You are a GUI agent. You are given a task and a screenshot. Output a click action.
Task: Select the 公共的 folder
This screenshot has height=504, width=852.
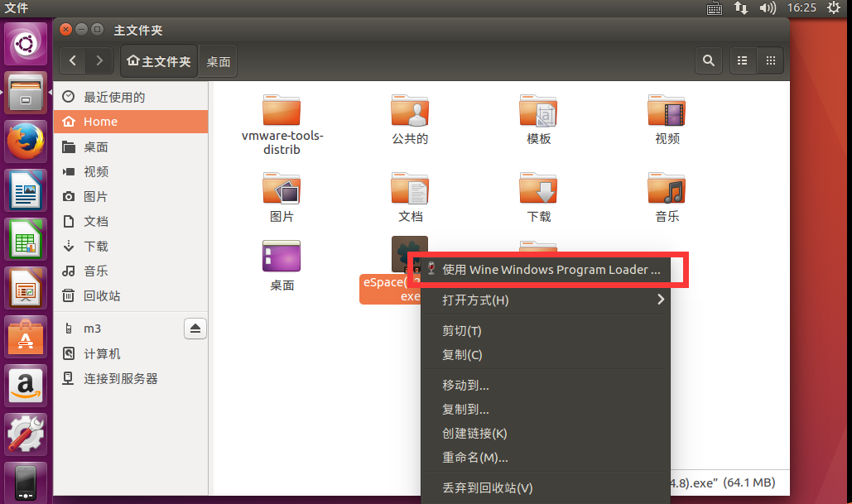click(410, 118)
